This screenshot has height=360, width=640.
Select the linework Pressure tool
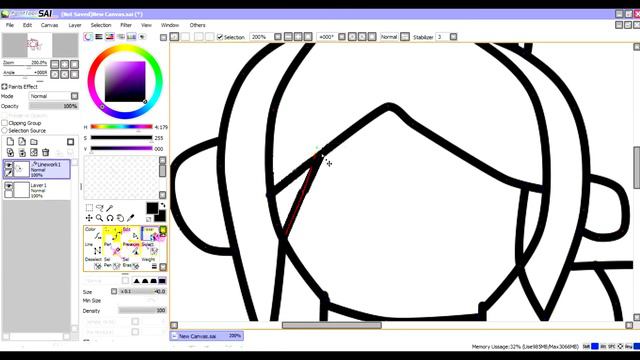[x=131, y=249]
